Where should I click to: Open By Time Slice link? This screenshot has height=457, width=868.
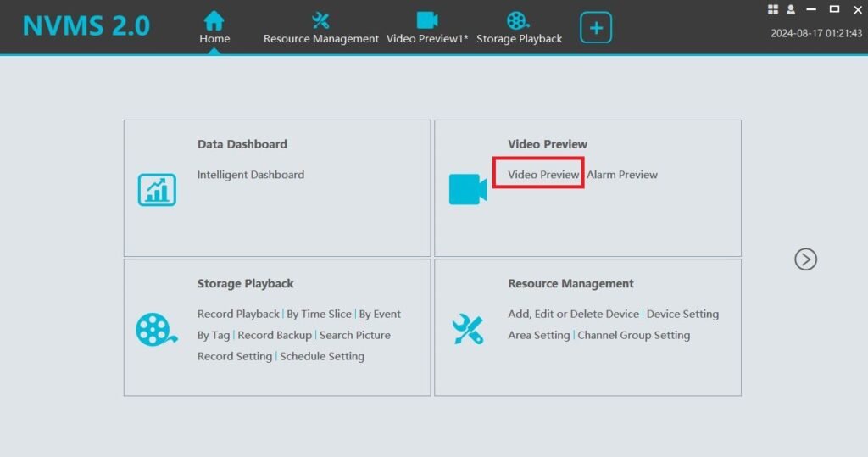319,314
